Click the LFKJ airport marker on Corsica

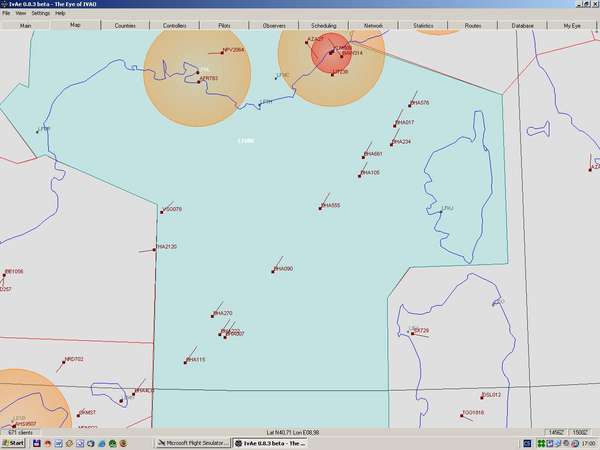coord(441,212)
